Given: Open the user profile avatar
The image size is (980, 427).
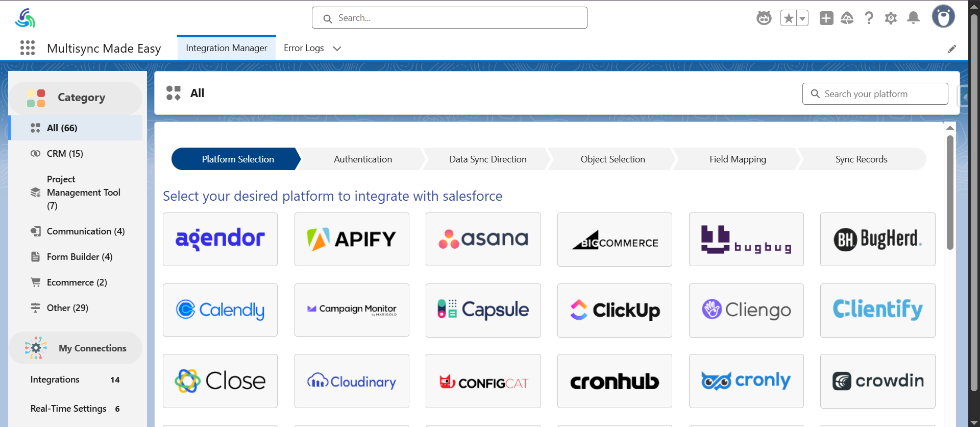Looking at the screenshot, I should click(x=943, y=17).
